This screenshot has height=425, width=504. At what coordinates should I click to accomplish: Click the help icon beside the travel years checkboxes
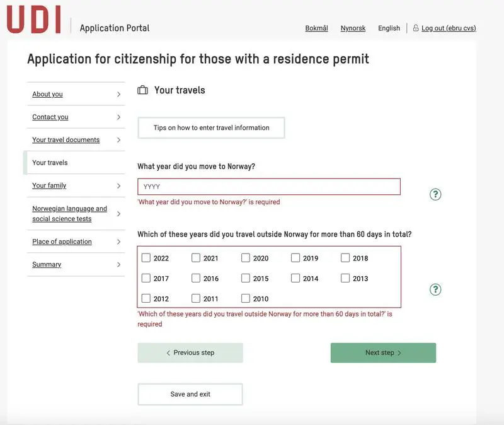pos(435,289)
